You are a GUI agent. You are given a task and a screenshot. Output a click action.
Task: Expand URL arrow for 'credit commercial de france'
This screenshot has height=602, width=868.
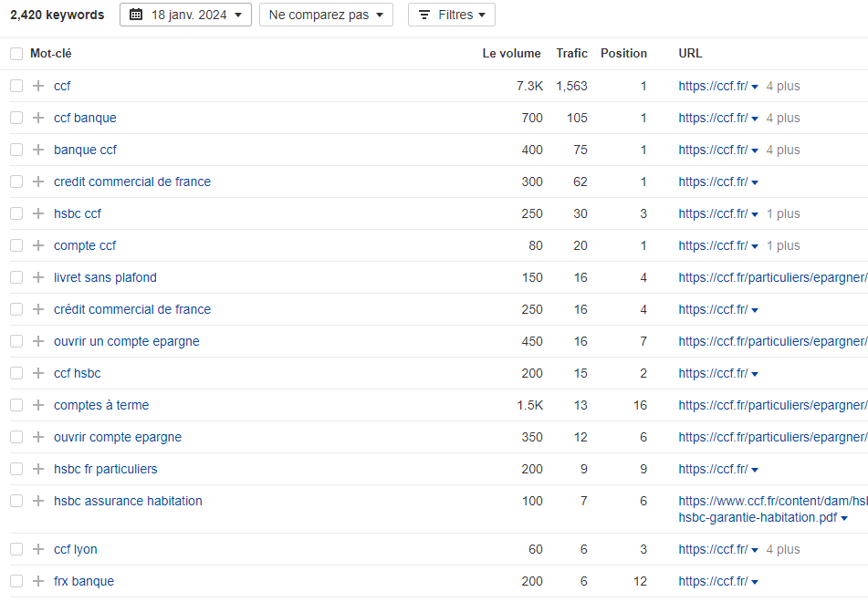[x=755, y=182]
